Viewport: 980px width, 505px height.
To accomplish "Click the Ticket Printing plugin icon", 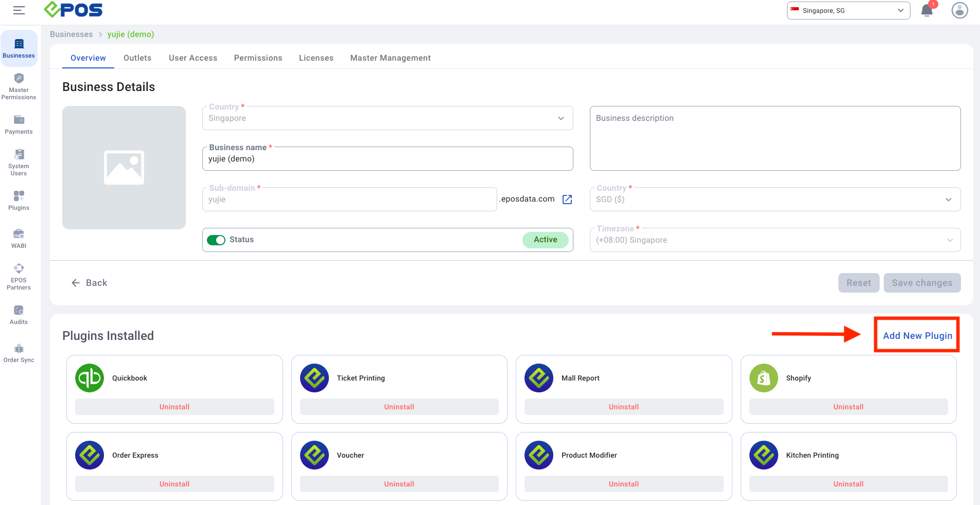I will click(314, 378).
